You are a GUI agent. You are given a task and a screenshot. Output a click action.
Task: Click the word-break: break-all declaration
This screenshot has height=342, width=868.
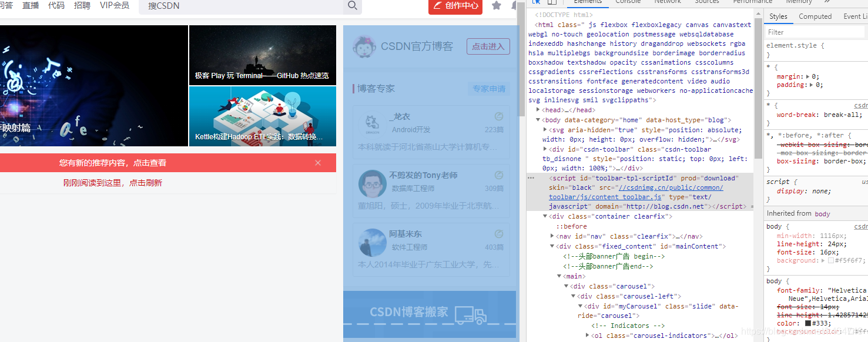(820, 115)
